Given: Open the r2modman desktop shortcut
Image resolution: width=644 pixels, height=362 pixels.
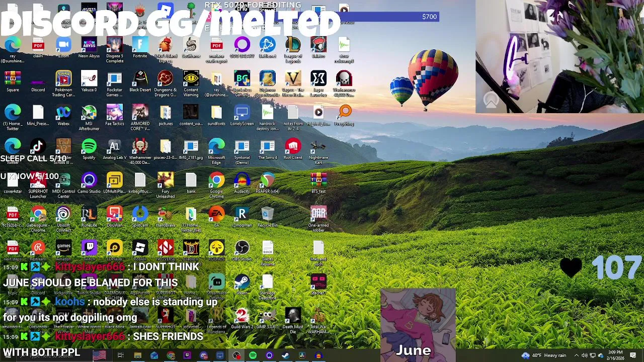Looking at the screenshot, I should 242,217.
